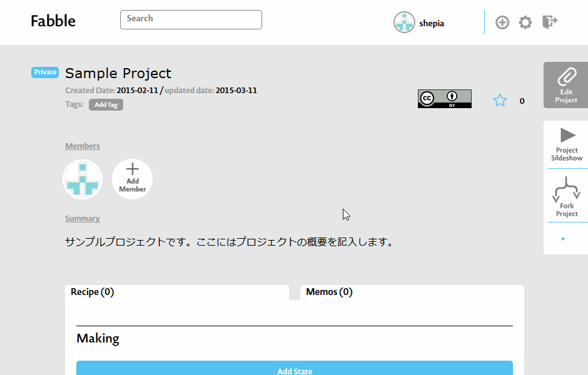Viewport: 588px width, 375px height.
Task: Click the Sample Project title
Action: point(118,73)
